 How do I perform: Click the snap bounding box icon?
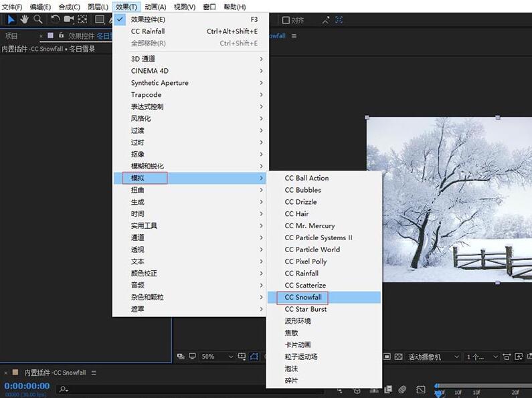point(339,20)
